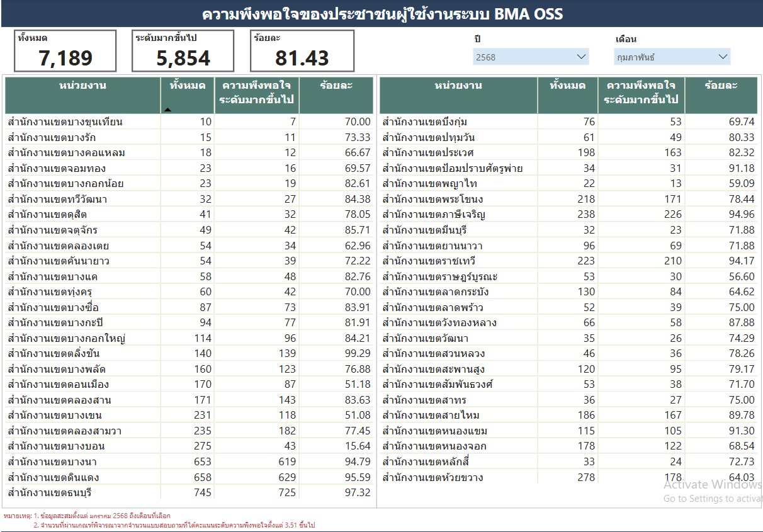
Task: Select the สำนักงานเขตบางกอกใหญ่ row name
Action: (67, 338)
